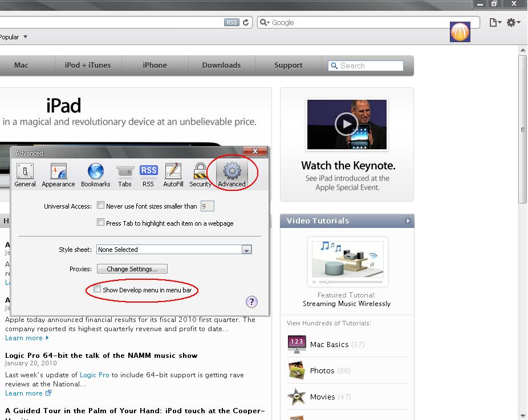528x420 pixels.
Task: Reload the page using the refresh icon
Action: (246, 22)
